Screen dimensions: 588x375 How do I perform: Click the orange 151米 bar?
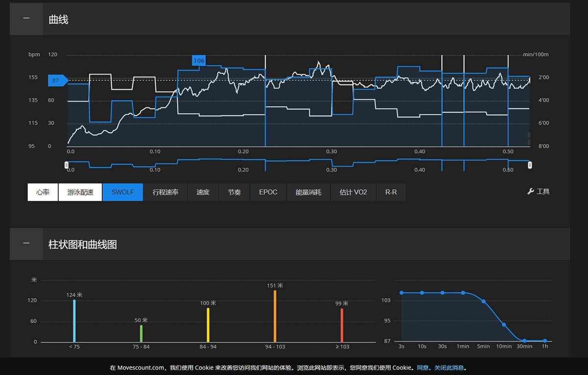click(x=275, y=316)
